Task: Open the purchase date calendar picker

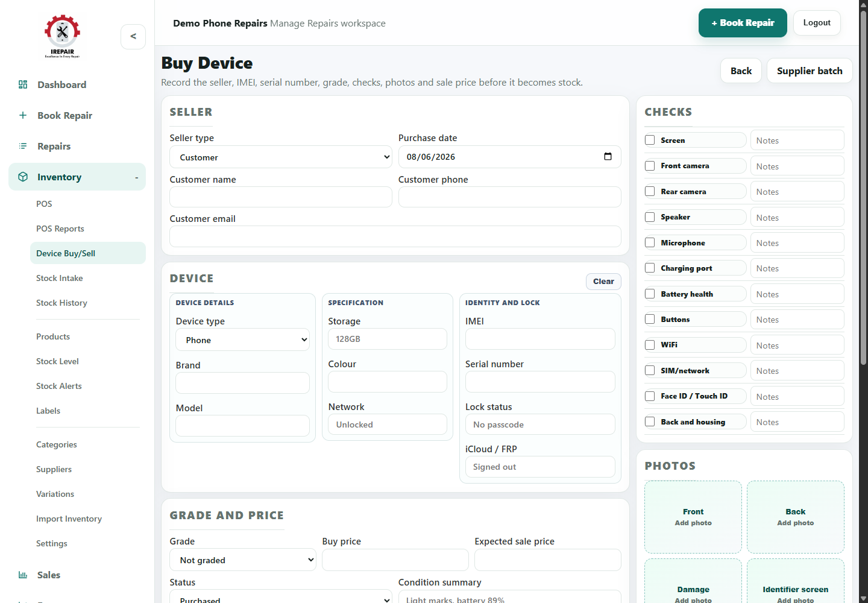Action: point(608,157)
